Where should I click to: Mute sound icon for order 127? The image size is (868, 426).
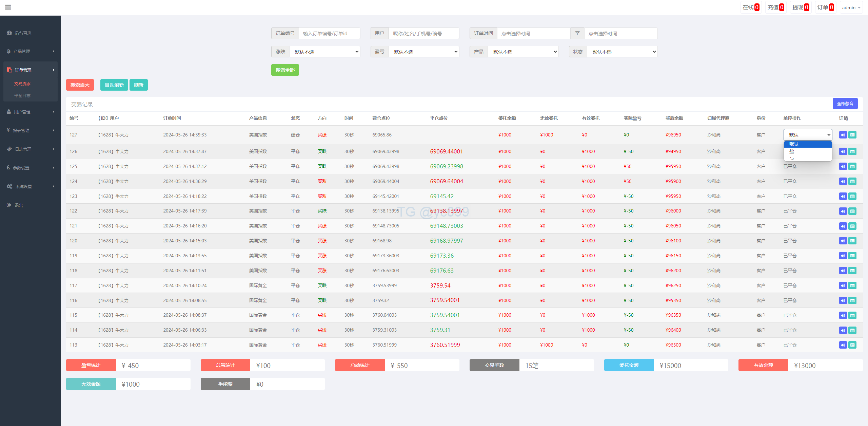coord(843,135)
